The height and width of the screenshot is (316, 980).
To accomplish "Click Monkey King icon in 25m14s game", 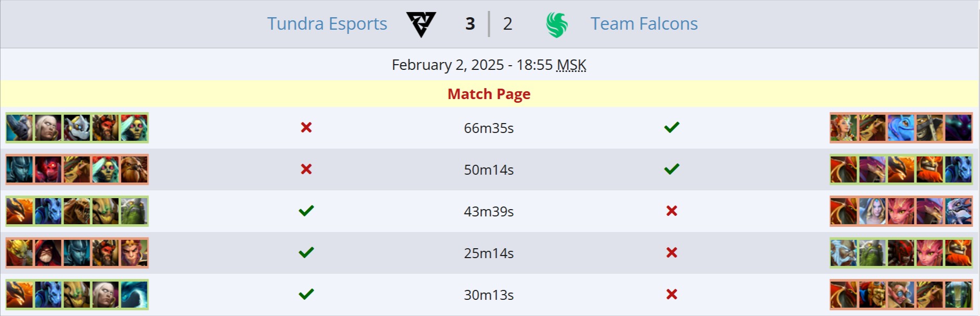I will click(x=134, y=253).
